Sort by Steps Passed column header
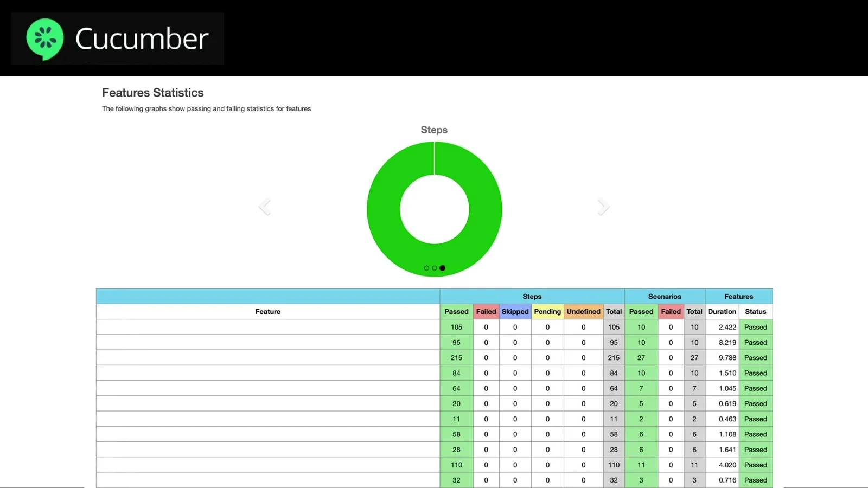The image size is (868, 488). click(456, 312)
